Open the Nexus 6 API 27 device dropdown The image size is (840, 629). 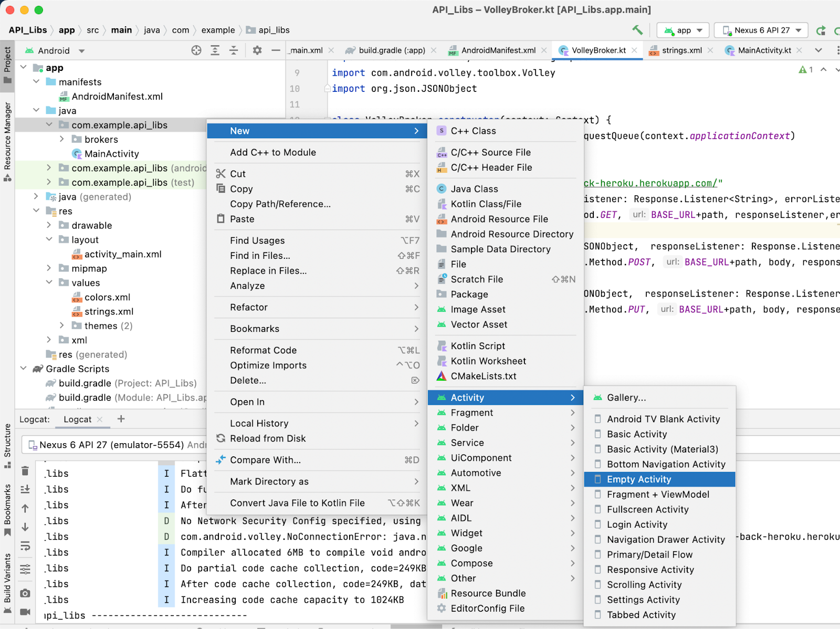click(x=761, y=30)
